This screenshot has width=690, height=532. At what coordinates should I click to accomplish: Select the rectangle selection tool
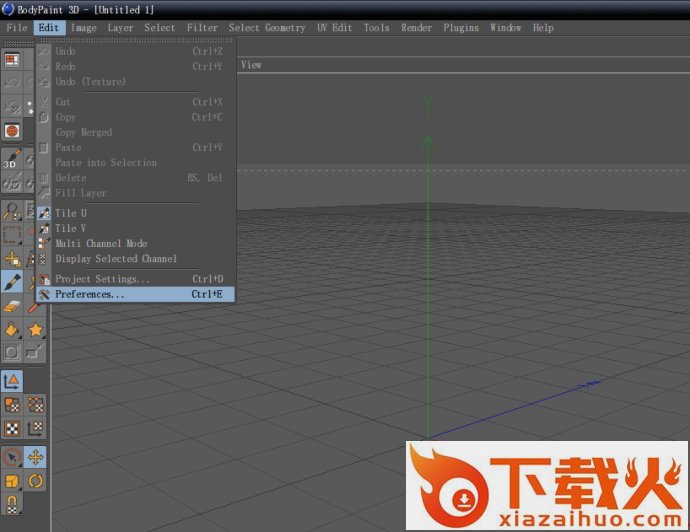click(12, 235)
